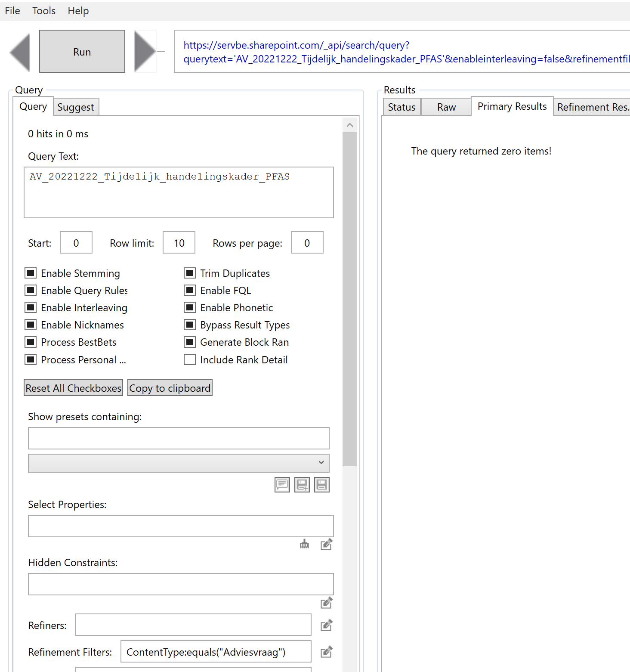This screenshot has height=672, width=630.
Task: Toggle the Enable Stemming checkbox
Action: tap(31, 273)
